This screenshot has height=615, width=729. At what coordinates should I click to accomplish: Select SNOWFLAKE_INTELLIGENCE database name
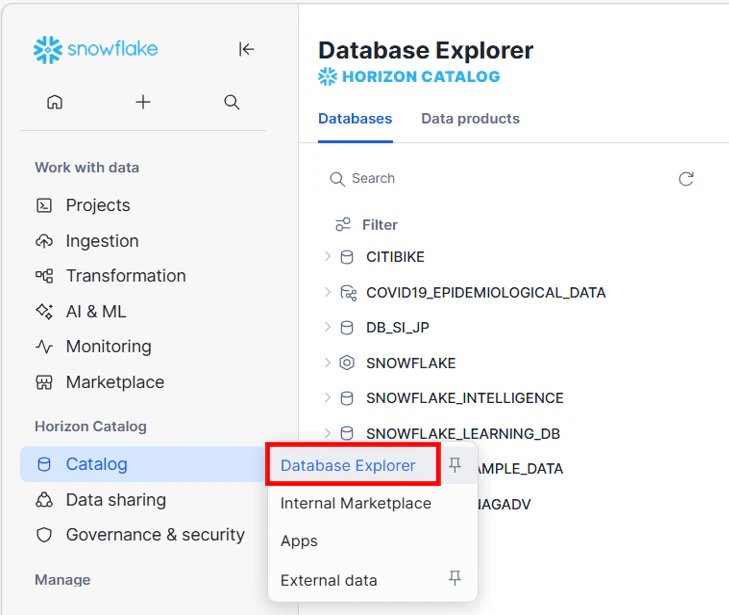pyautogui.click(x=464, y=398)
